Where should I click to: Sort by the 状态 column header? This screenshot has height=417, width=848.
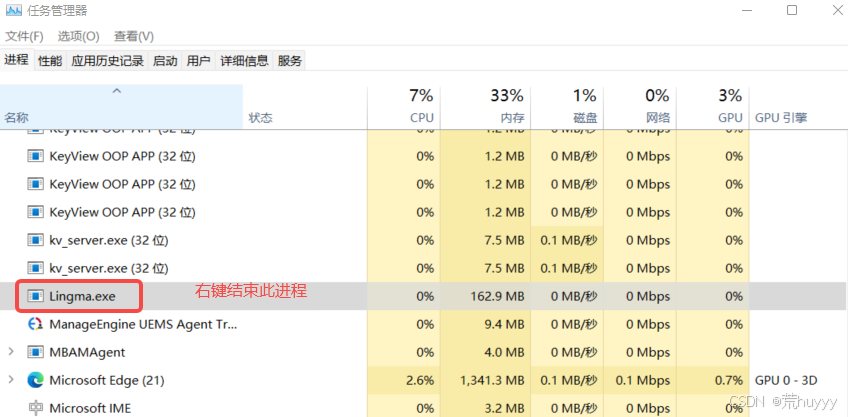[305, 107]
